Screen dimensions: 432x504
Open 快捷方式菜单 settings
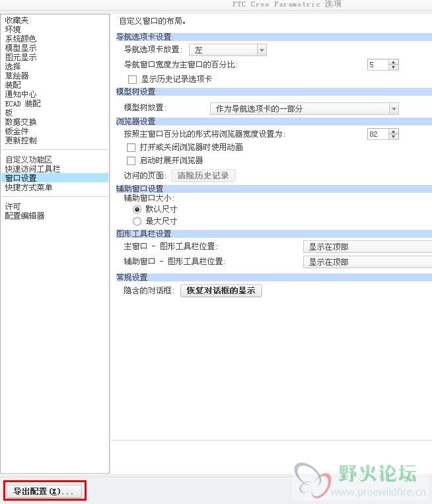click(x=28, y=188)
